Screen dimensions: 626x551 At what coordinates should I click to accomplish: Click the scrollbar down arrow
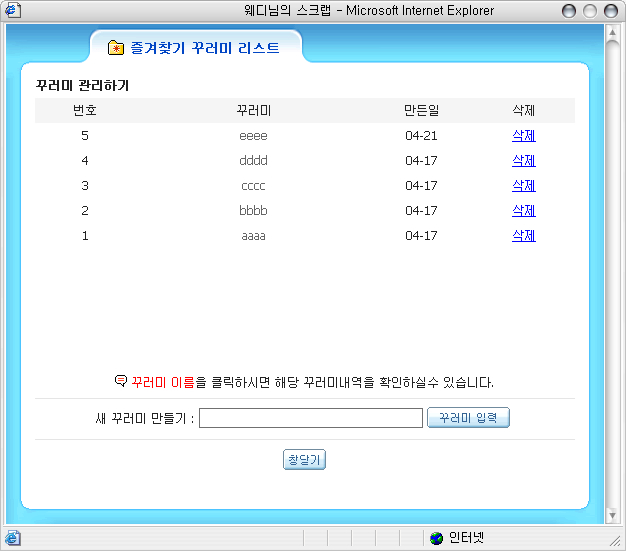[x=613, y=517]
